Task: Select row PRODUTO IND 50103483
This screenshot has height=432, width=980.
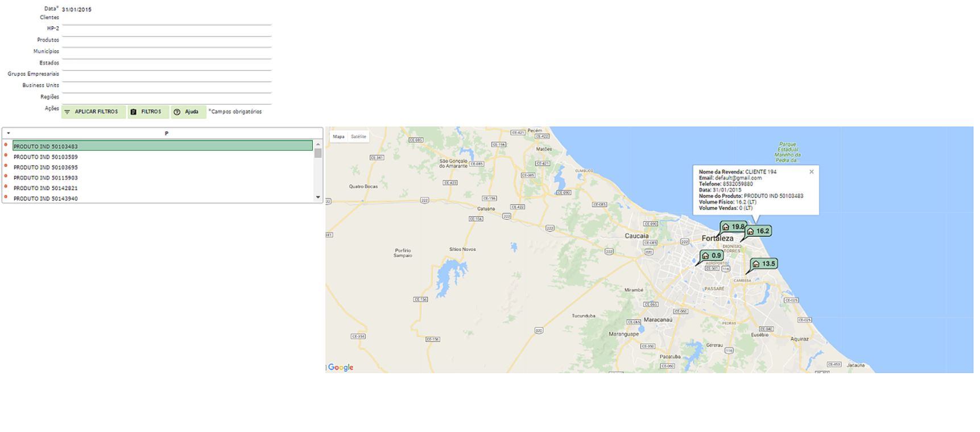Action: point(163,146)
